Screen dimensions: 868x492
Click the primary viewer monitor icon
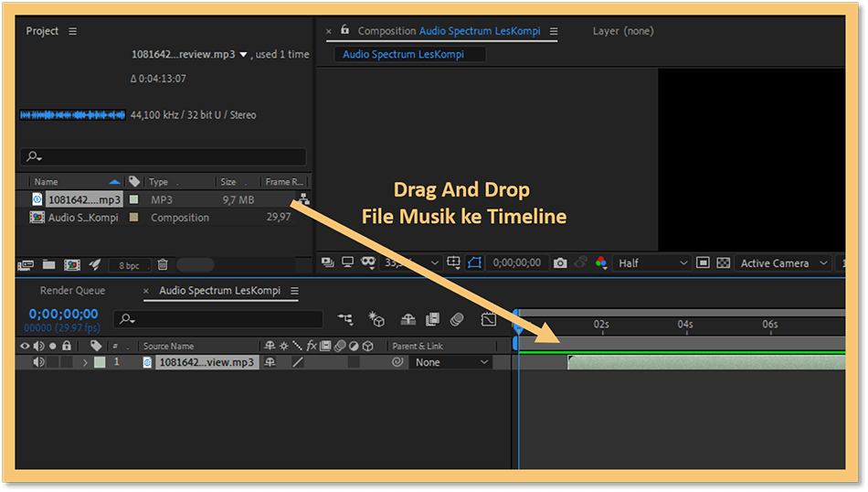(347, 262)
